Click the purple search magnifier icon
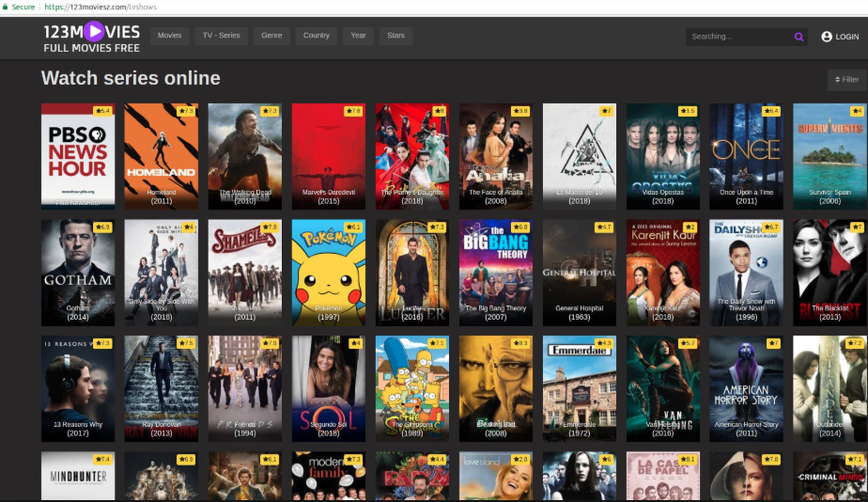The width and height of the screenshot is (868, 502). (798, 37)
